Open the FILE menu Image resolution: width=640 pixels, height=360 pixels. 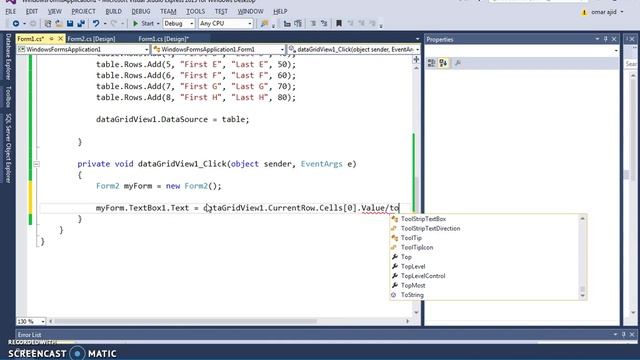[x=11, y=11]
